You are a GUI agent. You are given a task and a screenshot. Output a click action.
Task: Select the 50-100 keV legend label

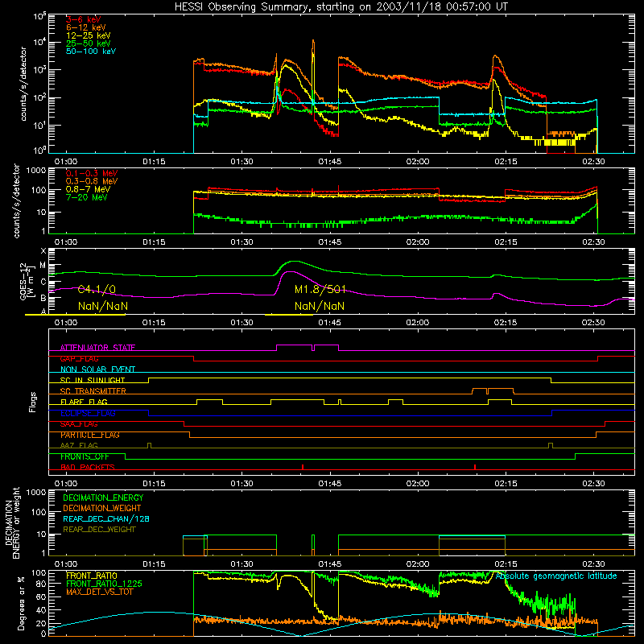pyautogui.click(x=91, y=52)
